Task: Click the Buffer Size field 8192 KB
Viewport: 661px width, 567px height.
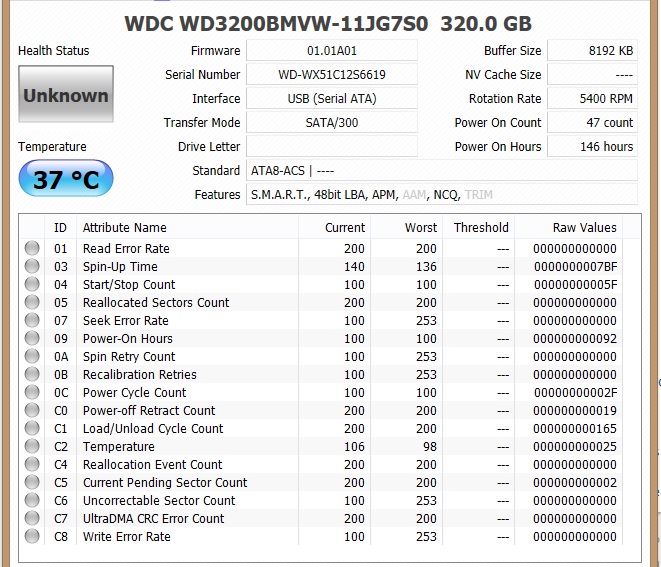Action: click(592, 51)
